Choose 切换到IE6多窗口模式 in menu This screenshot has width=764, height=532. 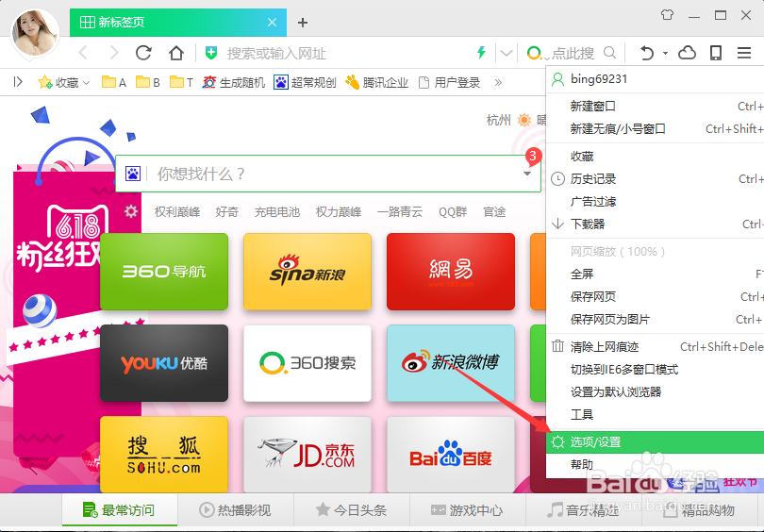click(x=655, y=369)
